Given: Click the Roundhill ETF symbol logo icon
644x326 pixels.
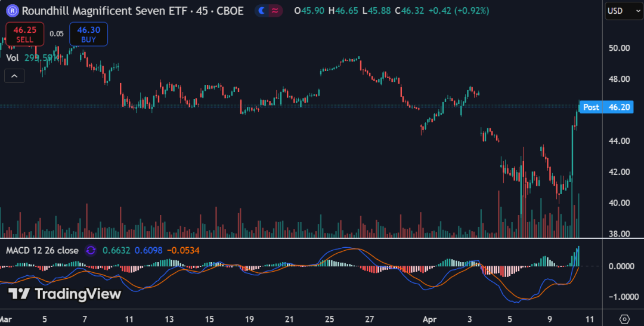Looking at the screenshot, I should click(13, 11).
